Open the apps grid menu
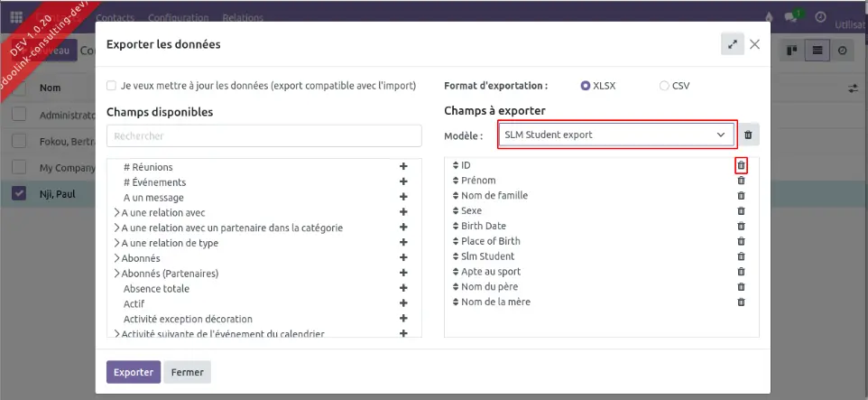The width and height of the screenshot is (868, 400). [x=16, y=17]
